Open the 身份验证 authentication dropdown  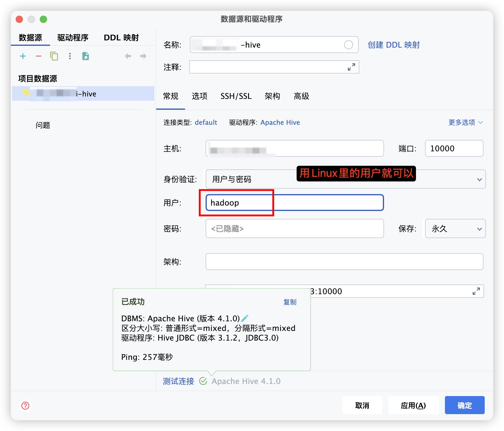pyautogui.click(x=479, y=179)
